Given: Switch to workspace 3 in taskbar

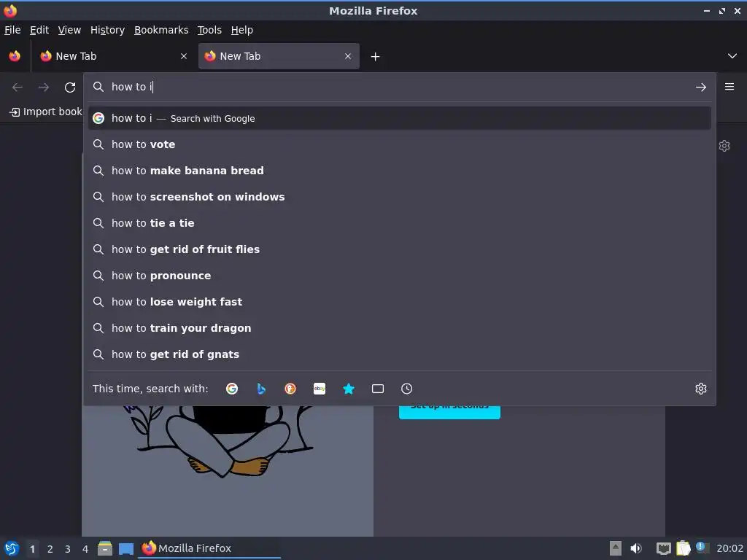Looking at the screenshot, I should coord(68,549).
